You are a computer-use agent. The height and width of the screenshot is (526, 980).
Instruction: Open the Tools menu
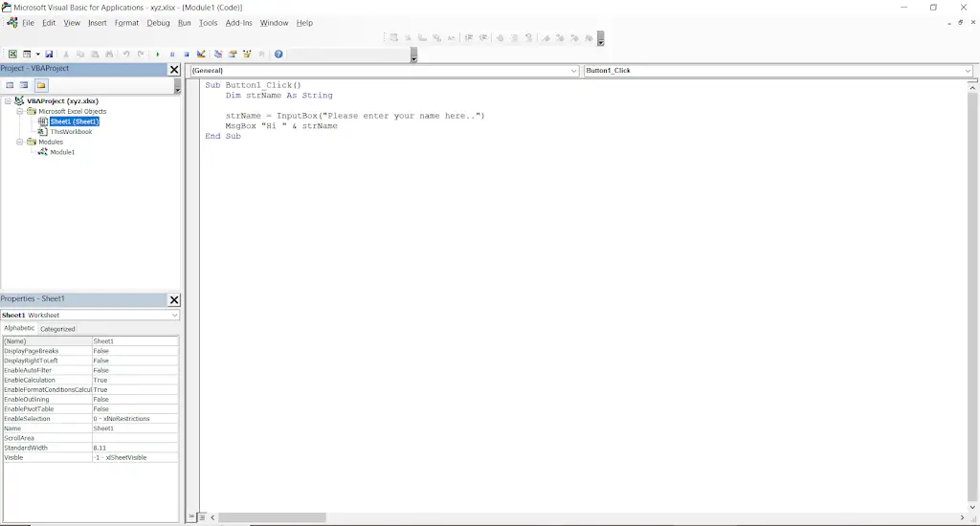tap(208, 23)
